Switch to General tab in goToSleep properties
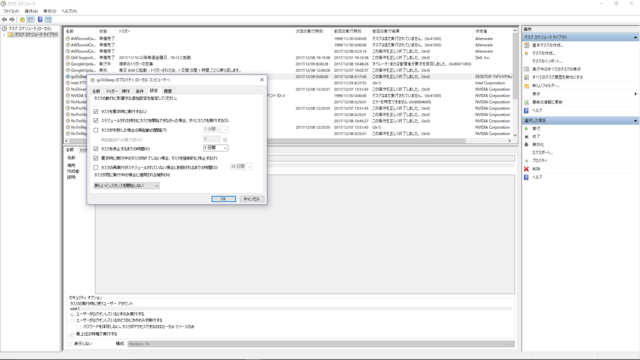Screen dimensions: 640x360 (x=96, y=91)
